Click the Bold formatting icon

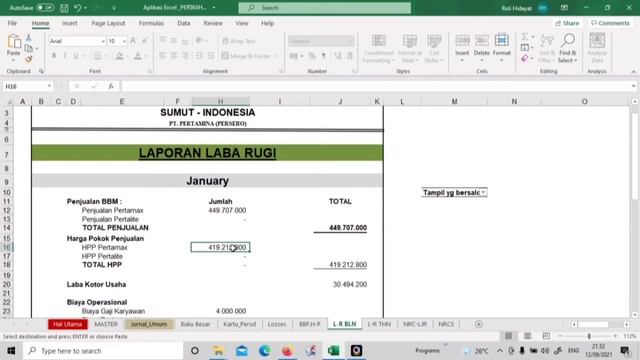click(54, 56)
